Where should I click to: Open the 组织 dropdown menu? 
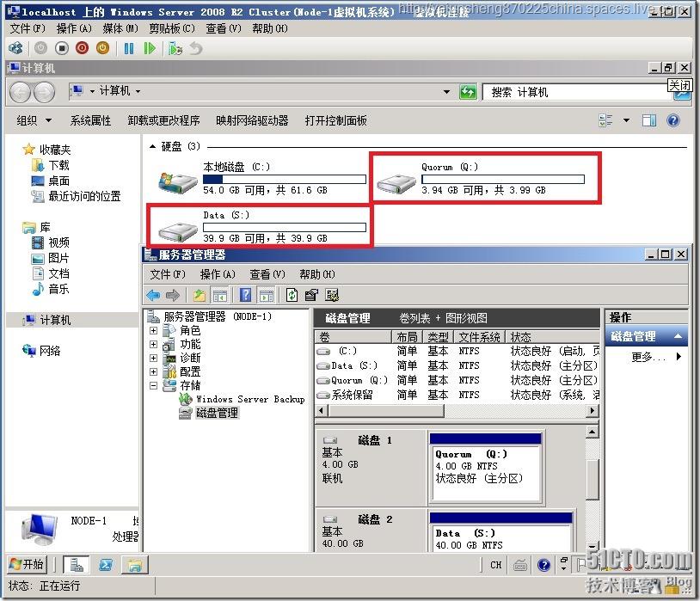click(x=34, y=120)
